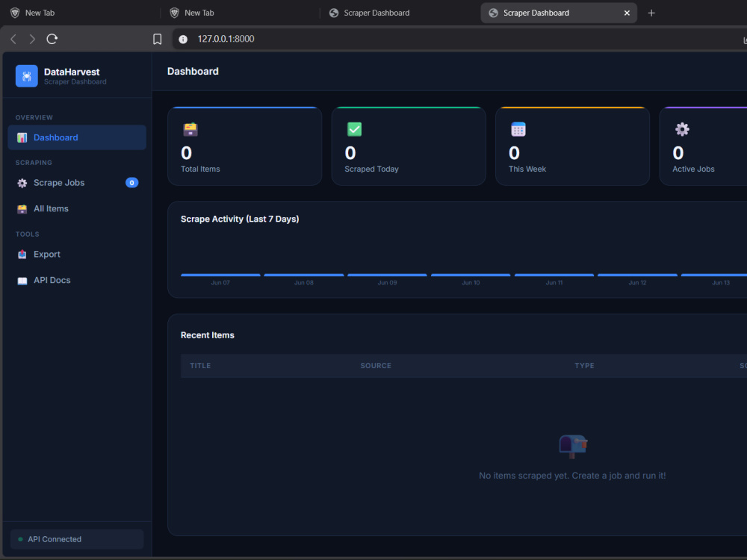The image size is (747, 560).
Task: Click the Scrape Jobs gear icon
Action: click(22, 183)
